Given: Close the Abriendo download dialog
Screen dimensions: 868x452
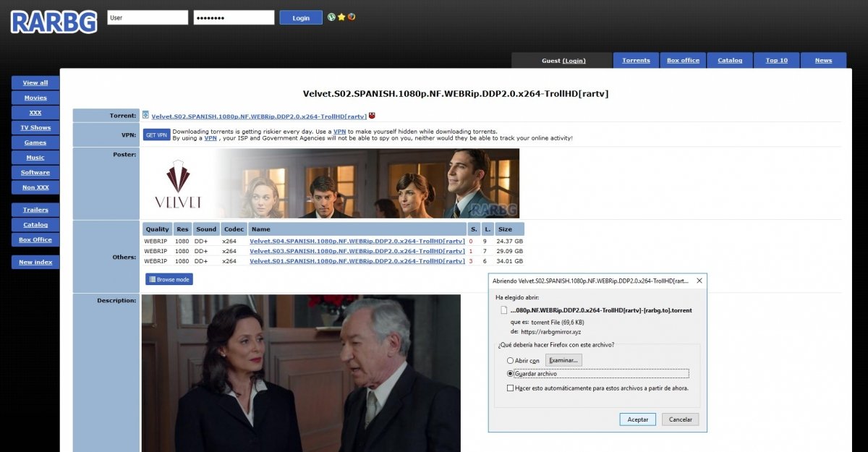Looking at the screenshot, I should (x=699, y=280).
